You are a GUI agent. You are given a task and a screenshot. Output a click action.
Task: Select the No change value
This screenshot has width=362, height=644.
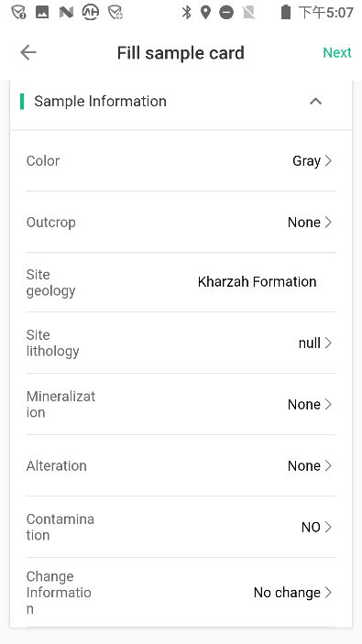pos(287,593)
